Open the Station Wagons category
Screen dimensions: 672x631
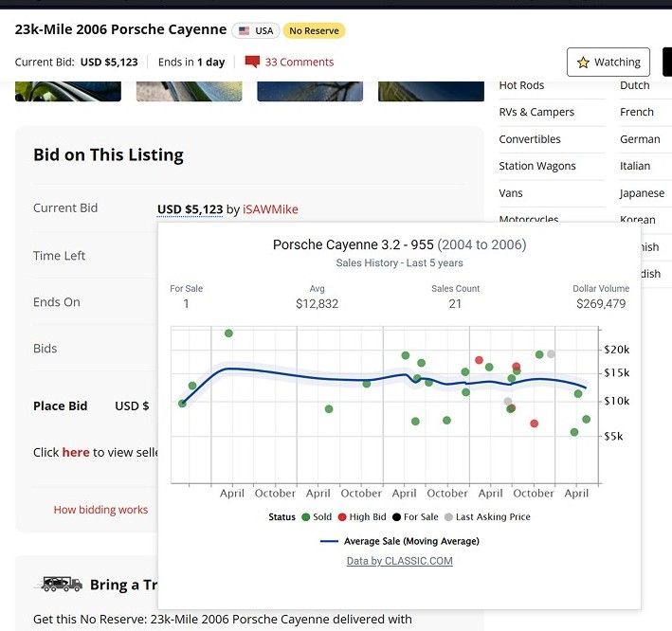coord(537,166)
